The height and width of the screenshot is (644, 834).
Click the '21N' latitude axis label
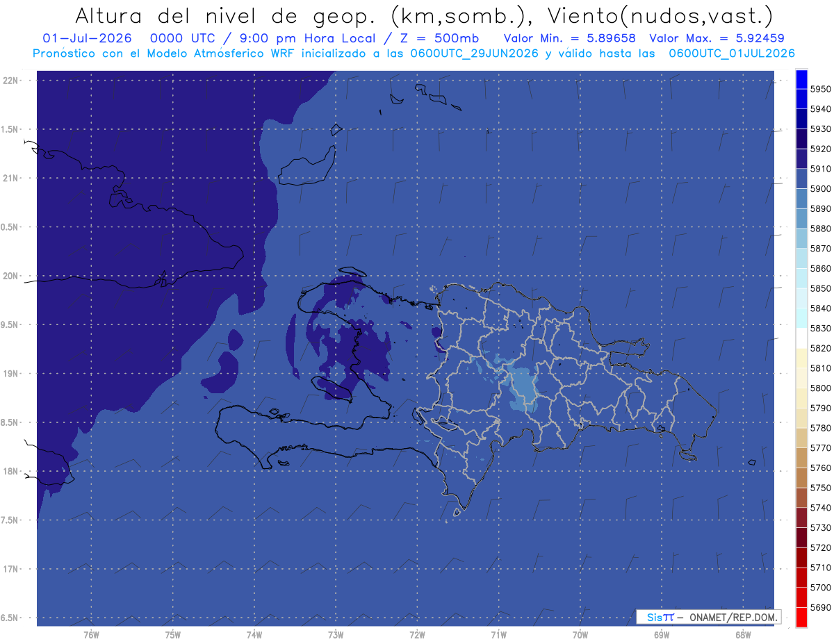10,178
